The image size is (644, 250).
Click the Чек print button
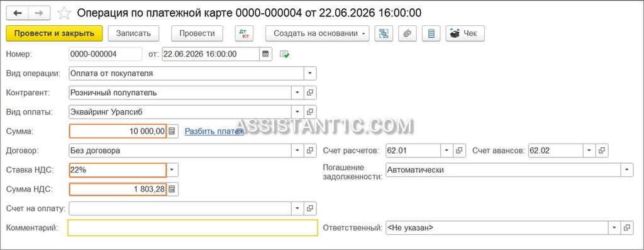[x=465, y=34]
